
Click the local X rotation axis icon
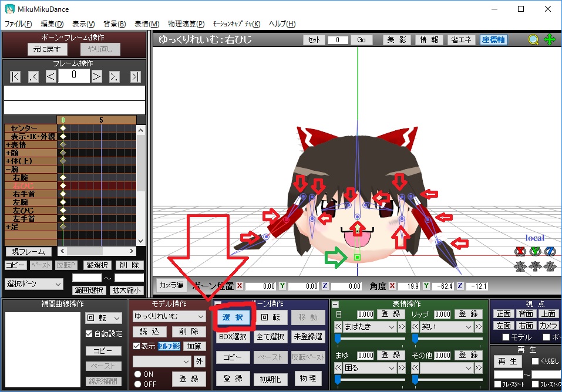pyautogui.click(x=519, y=251)
